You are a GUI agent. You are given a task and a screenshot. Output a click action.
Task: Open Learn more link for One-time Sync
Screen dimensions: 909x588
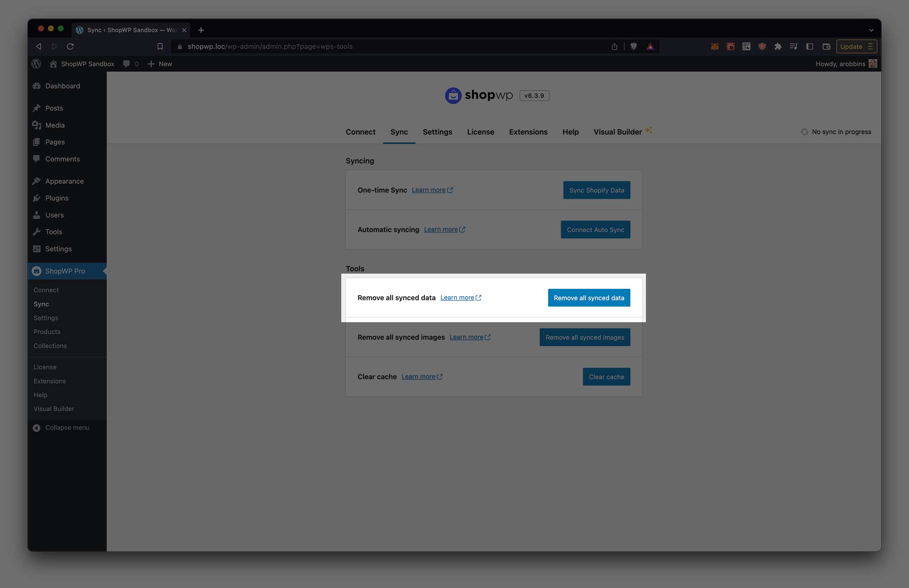[431, 190]
